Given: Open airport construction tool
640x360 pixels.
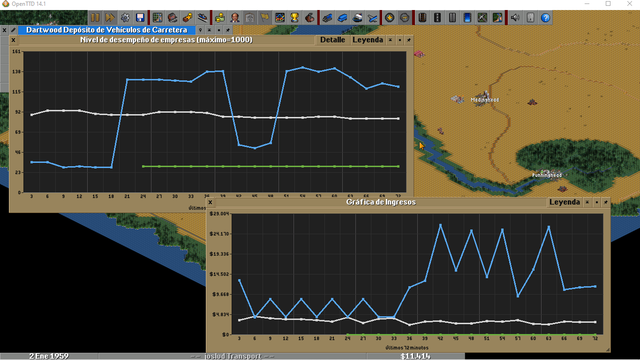Looking at the screenshot, I should pos(482,18).
